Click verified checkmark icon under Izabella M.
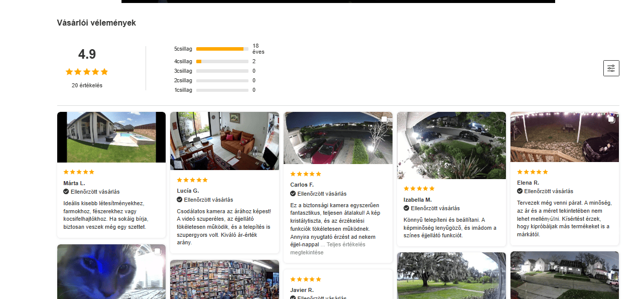 tap(407, 208)
